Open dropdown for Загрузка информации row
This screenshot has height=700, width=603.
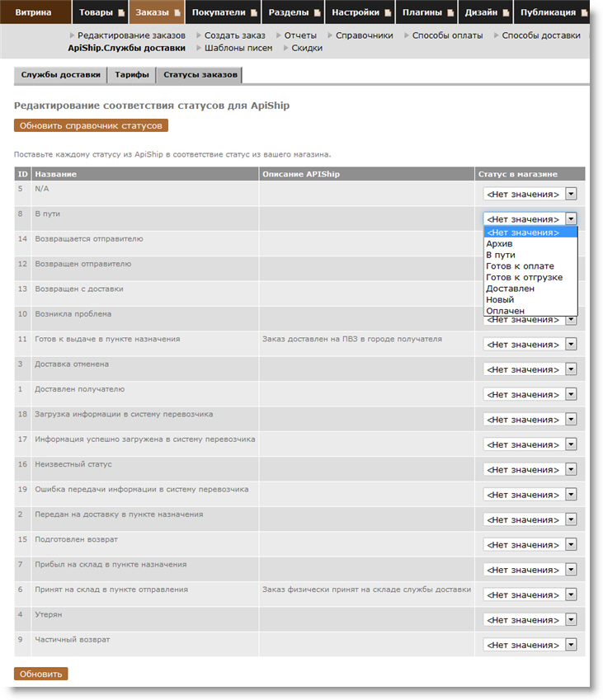coord(530,419)
